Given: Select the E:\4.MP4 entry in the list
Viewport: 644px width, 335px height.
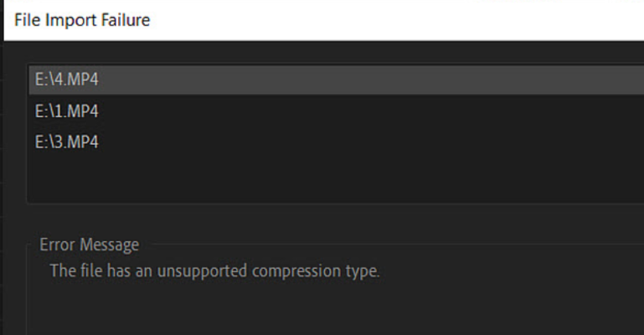Looking at the screenshot, I should click(x=67, y=80).
